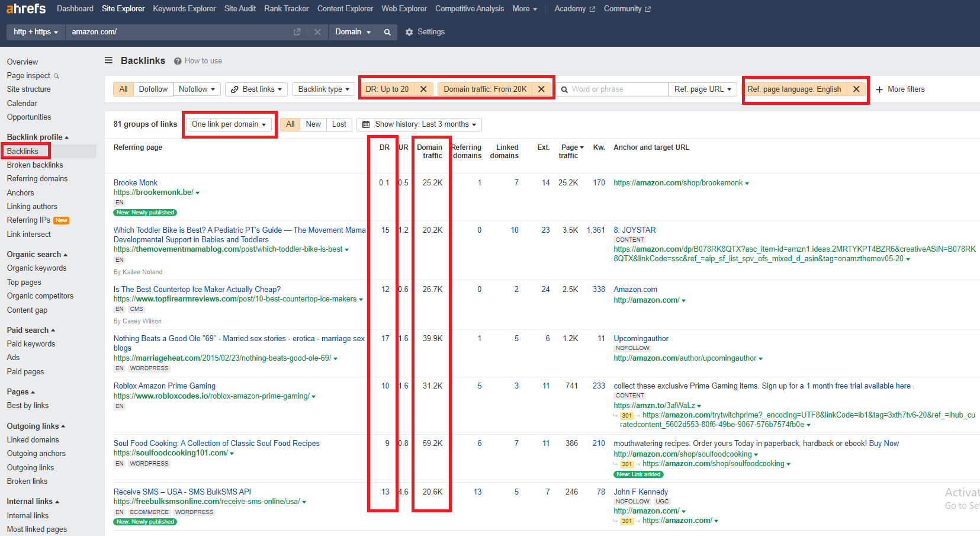Image resolution: width=980 pixels, height=536 pixels.
Task: Open the Domain mode dropdown
Action: pyautogui.click(x=353, y=32)
